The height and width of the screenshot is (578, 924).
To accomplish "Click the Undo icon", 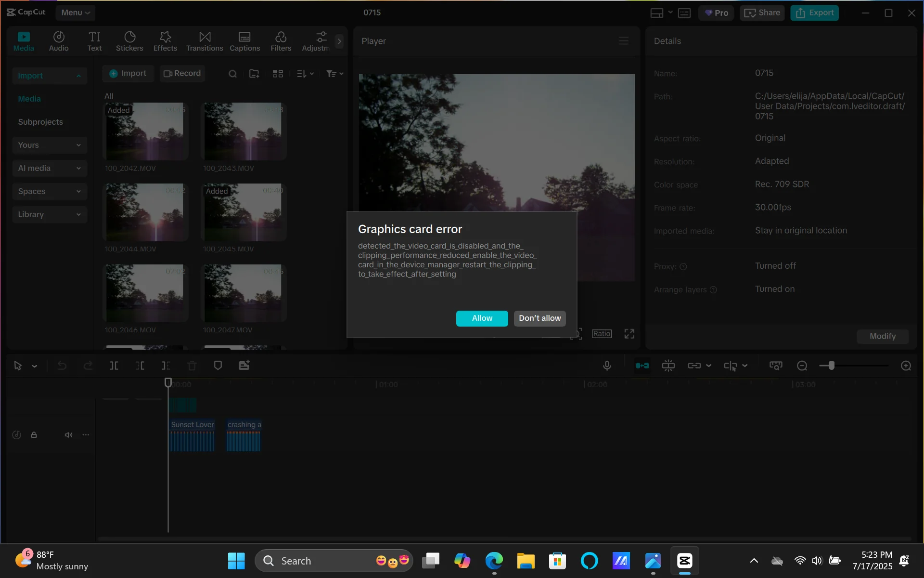I will coord(62,366).
